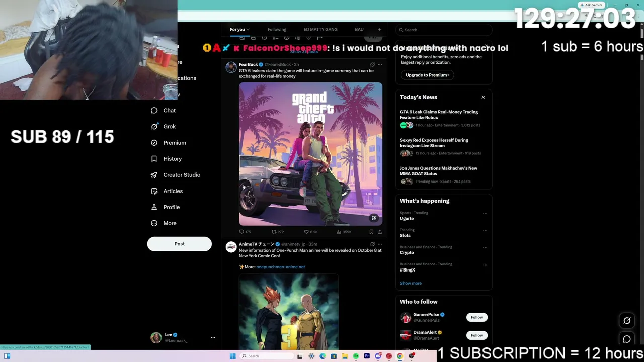644x362 pixels.
Task: Share the FearBuck GTA 6 post
Action: 380,232
